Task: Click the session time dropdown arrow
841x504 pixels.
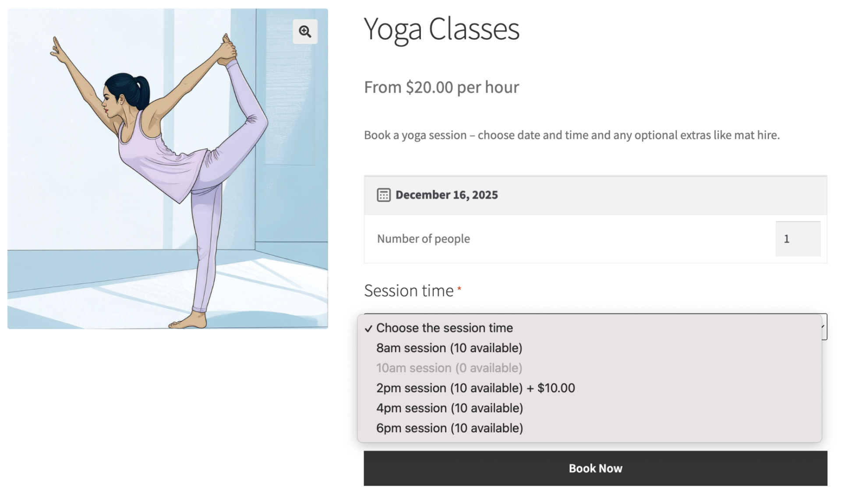Action: [824, 327]
